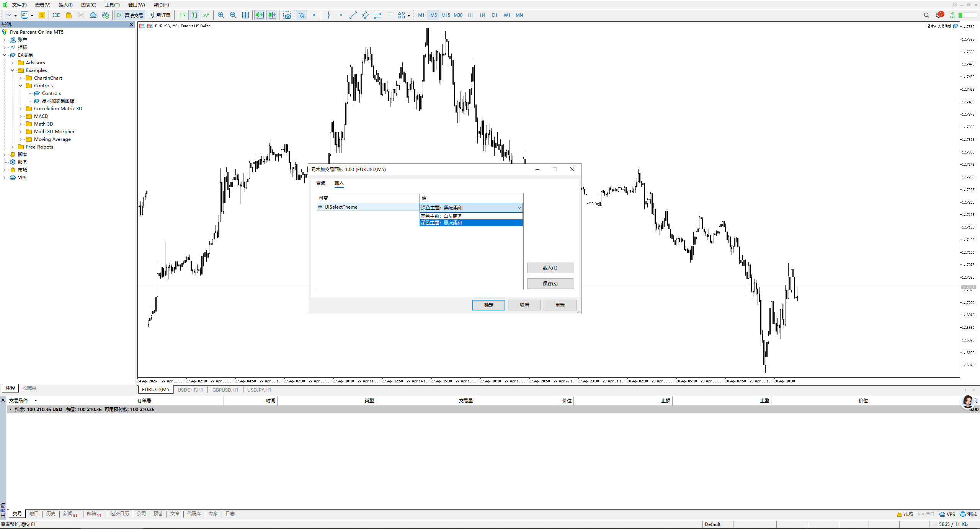The image size is (980, 529).
Task: Click the 保存(S) button
Action: tap(550, 284)
